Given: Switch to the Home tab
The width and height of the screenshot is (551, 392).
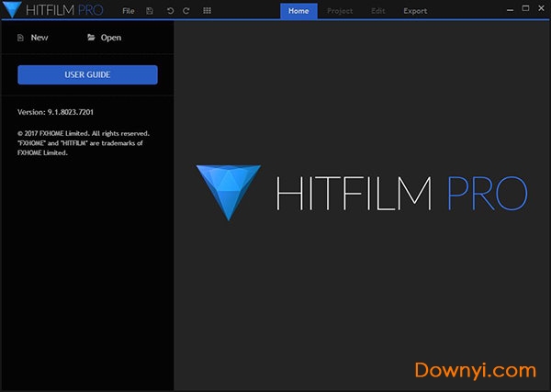Looking at the screenshot, I should [298, 11].
